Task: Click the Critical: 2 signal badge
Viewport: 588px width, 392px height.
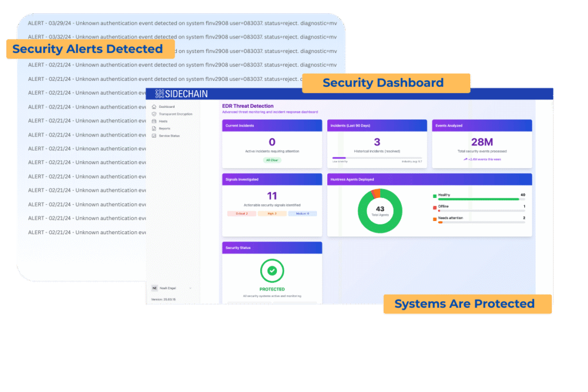Action: [242, 214]
